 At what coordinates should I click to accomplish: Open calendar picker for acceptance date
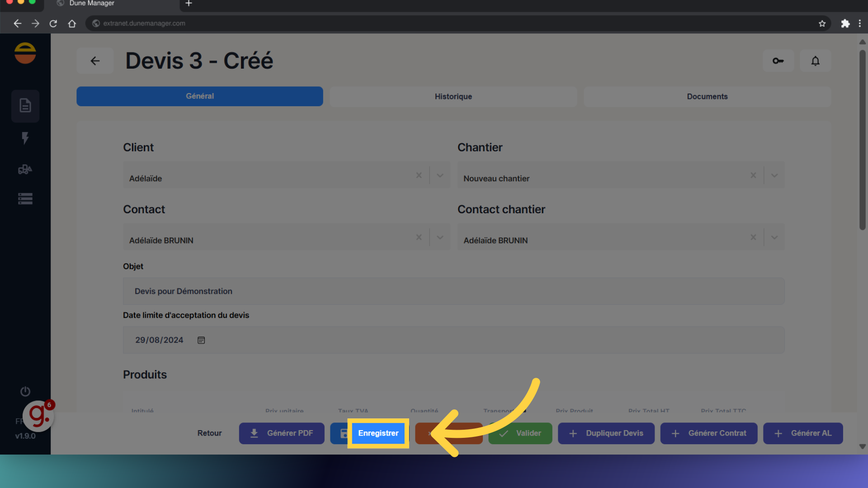[201, 340]
